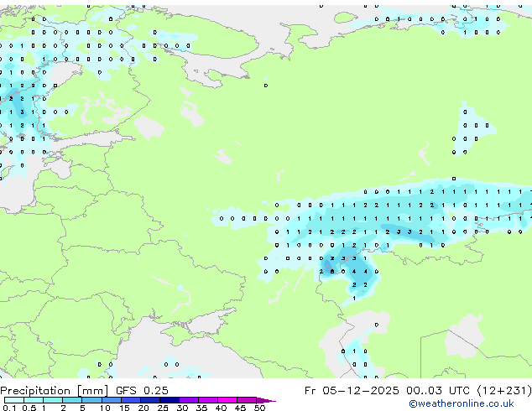Select the 10–15 mm blue legend swatch
Viewport: 532px width, 411px height.
111,400
